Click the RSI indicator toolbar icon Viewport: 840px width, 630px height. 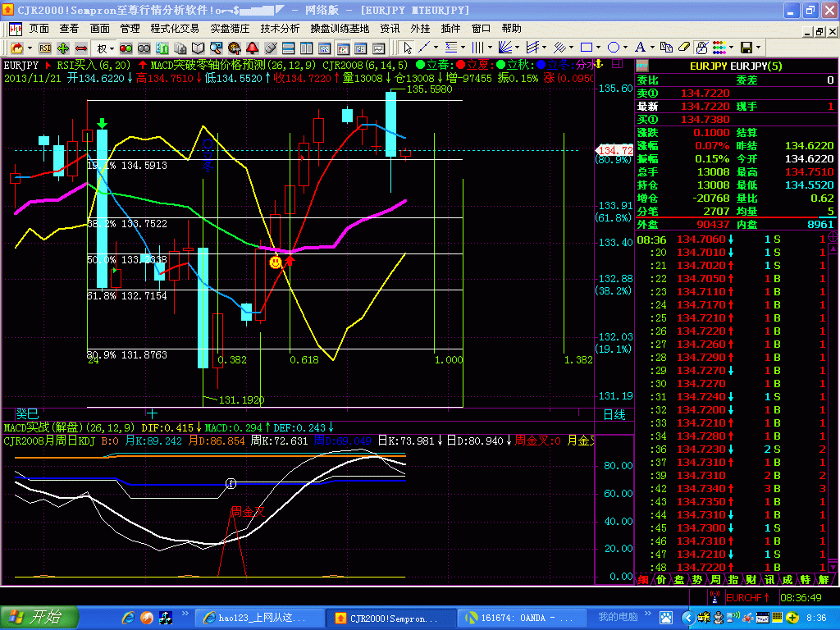click(45, 48)
